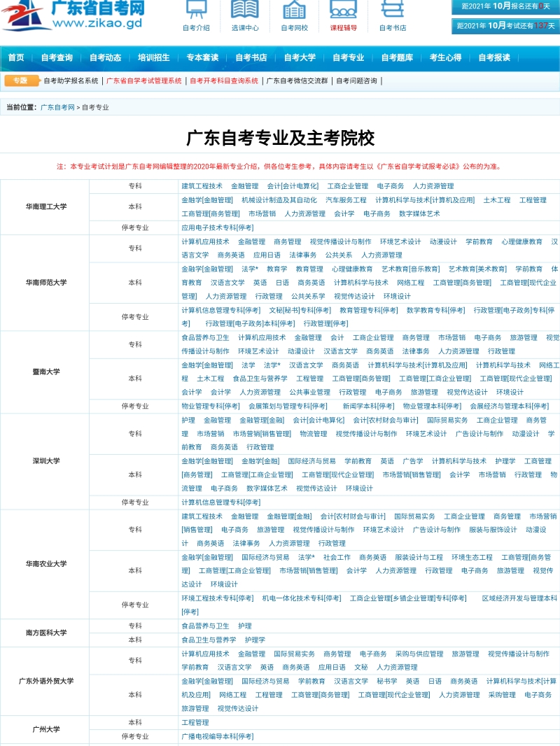Viewport: 560px width, 746px height.
Task: Select 华南理工大学 school cell
Action: (x=45, y=207)
